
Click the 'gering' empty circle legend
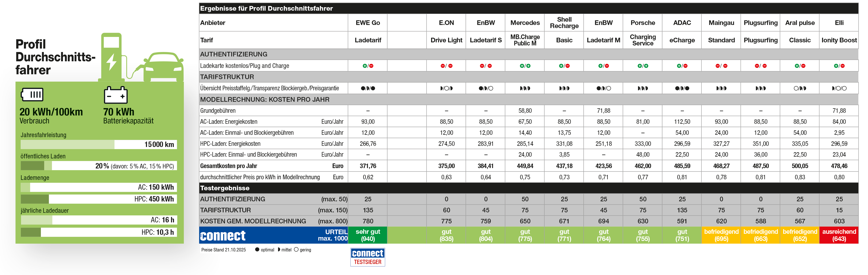pos(296,250)
